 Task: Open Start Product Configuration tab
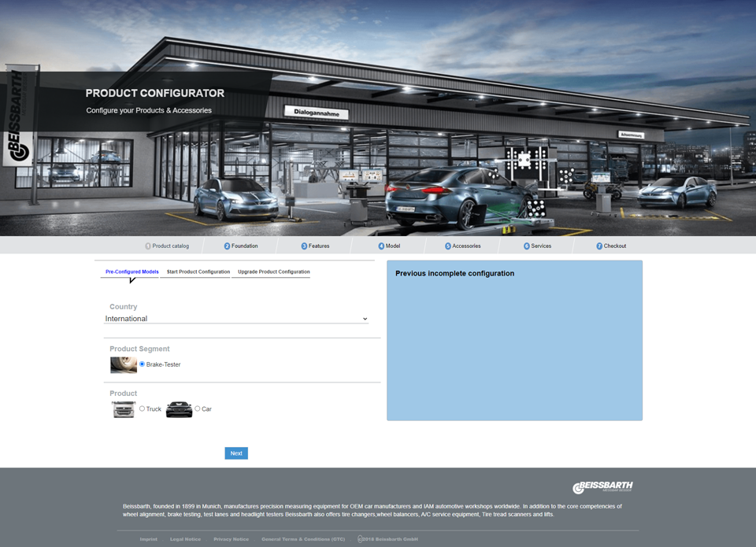pyautogui.click(x=198, y=272)
